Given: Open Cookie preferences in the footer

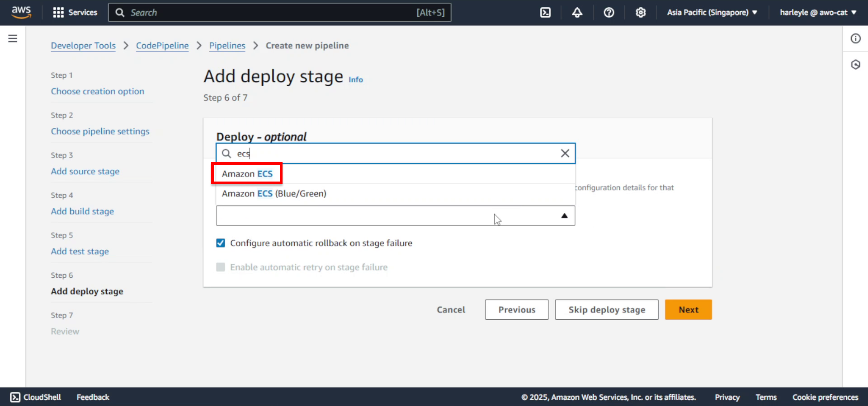Looking at the screenshot, I should (x=825, y=397).
